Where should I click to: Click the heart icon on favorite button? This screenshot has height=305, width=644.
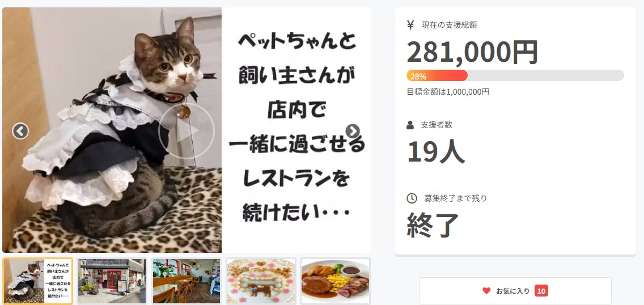486,291
